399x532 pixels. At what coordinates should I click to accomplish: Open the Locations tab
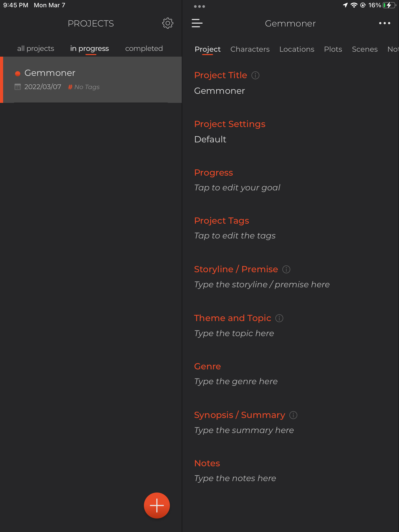[297, 49]
